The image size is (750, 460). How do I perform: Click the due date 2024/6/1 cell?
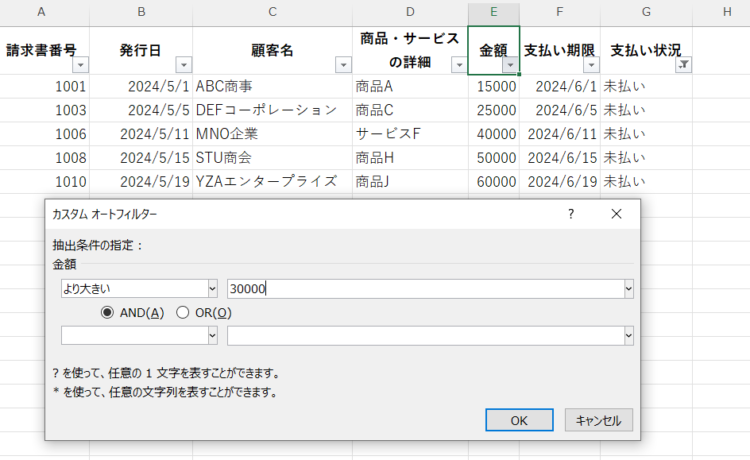pos(560,87)
